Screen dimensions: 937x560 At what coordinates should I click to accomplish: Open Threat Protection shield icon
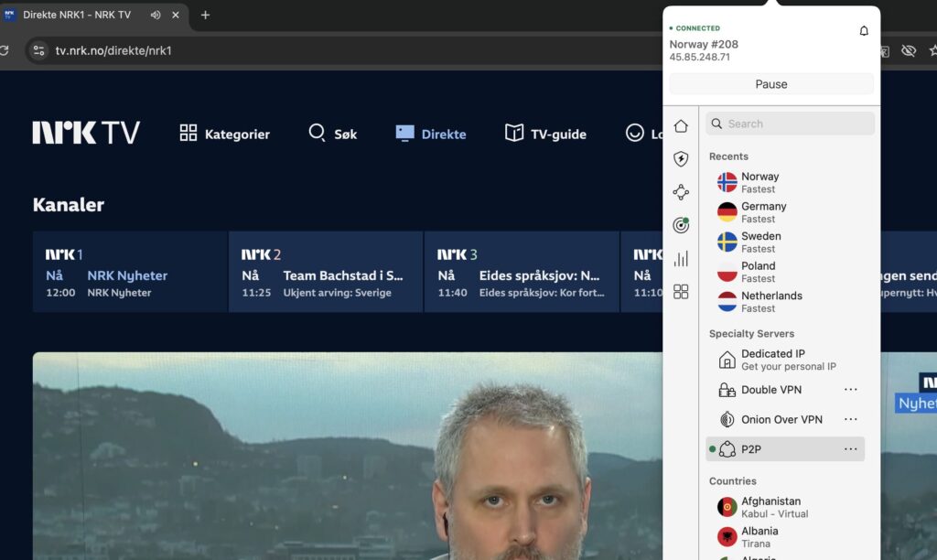pyautogui.click(x=681, y=159)
